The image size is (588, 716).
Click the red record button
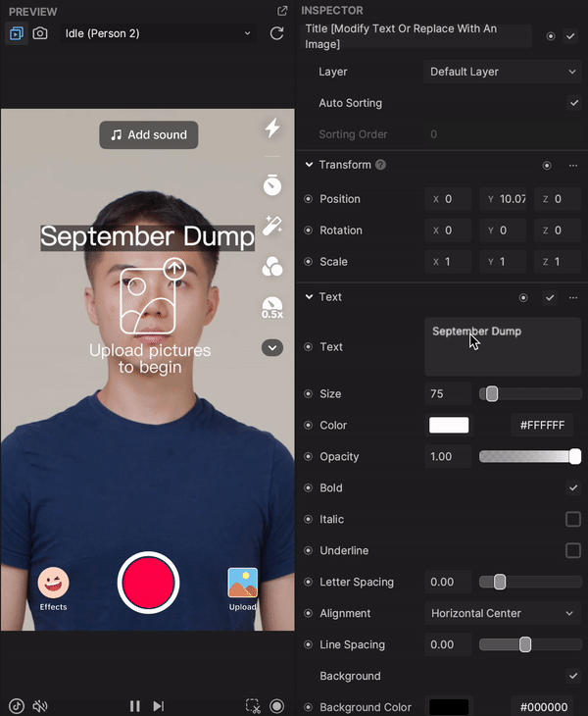tap(148, 583)
